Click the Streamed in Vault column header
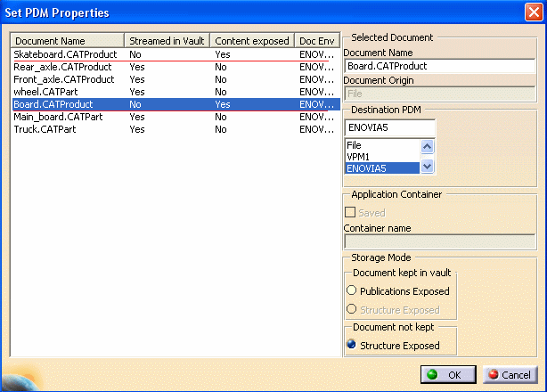Viewport: 547px width, 392px height. pyautogui.click(x=167, y=41)
